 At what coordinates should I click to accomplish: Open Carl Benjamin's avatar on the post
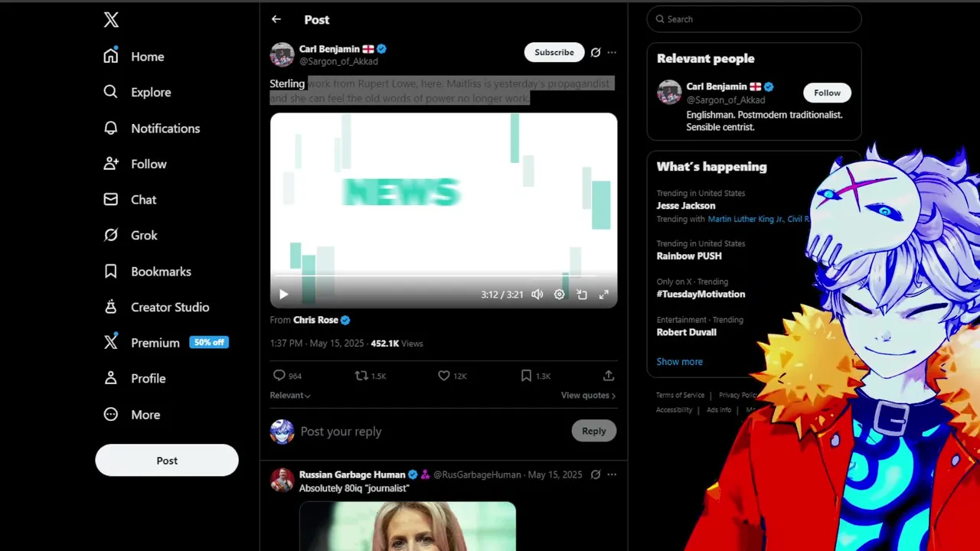point(282,54)
